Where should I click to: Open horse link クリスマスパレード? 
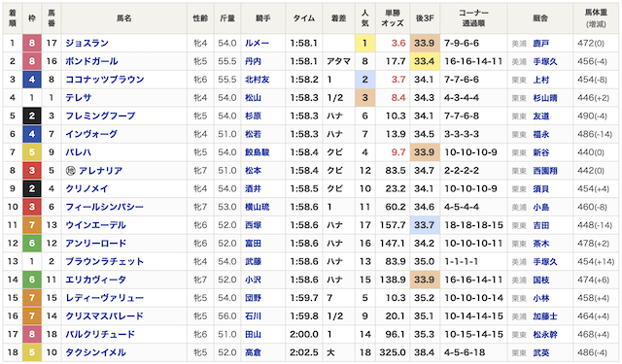[104, 316]
